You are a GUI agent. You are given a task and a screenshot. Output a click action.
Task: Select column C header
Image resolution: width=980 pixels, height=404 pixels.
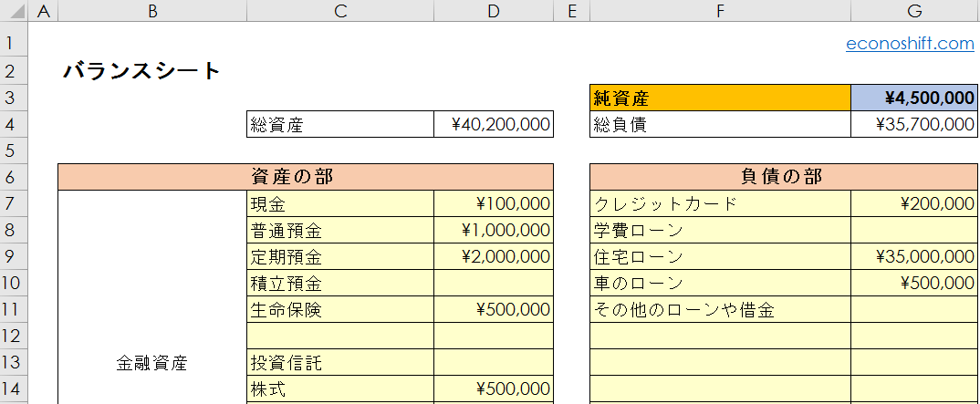pyautogui.click(x=339, y=11)
